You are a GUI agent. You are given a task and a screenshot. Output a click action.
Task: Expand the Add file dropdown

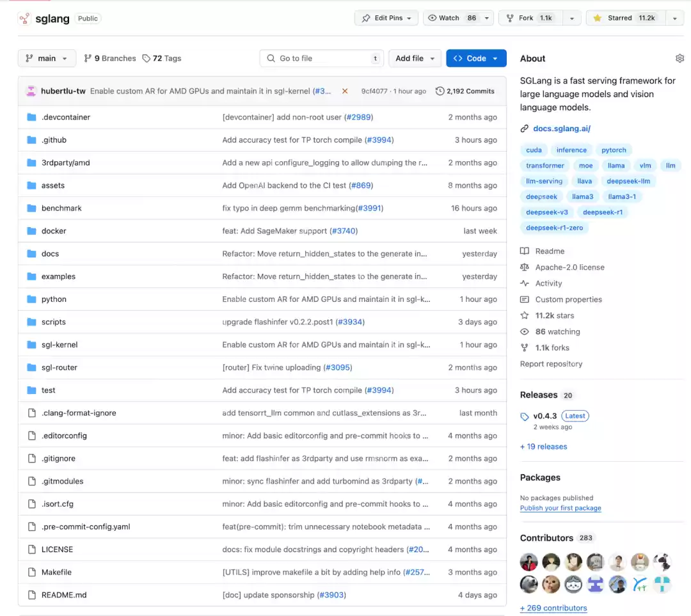click(x=415, y=58)
